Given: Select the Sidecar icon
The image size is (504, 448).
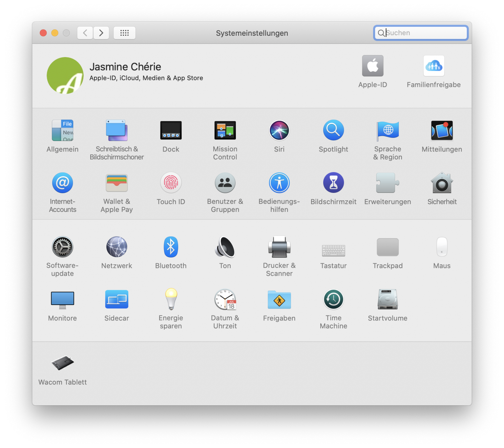Looking at the screenshot, I should click(x=116, y=299).
